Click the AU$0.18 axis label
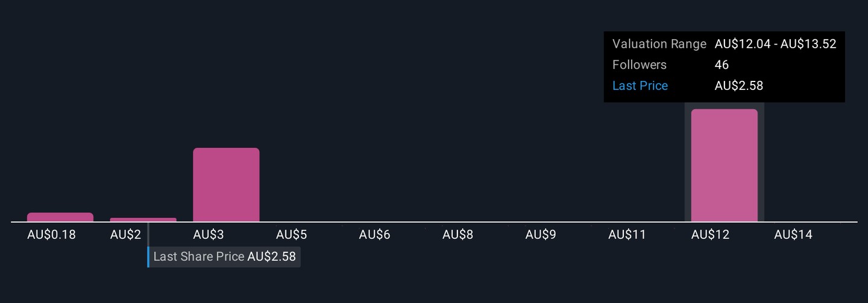Image resolution: width=868 pixels, height=303 pixels. pyautogui.click(x=51, y=235)
